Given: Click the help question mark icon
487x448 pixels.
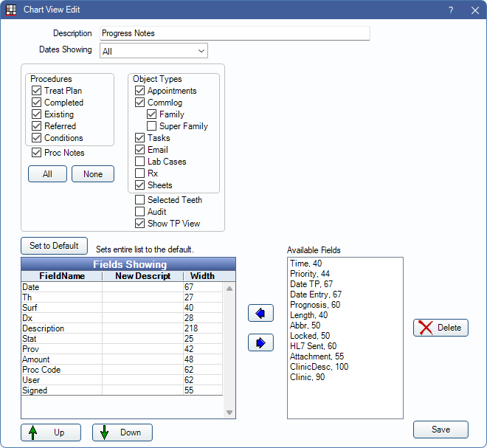Looking at the screenshot, I should (x=451, y=10).
